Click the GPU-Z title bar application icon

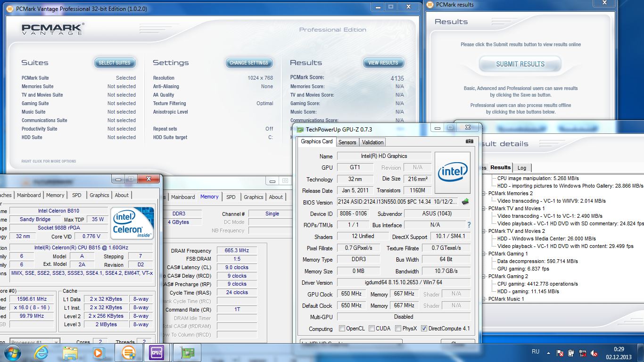click(x=300, y=130)
